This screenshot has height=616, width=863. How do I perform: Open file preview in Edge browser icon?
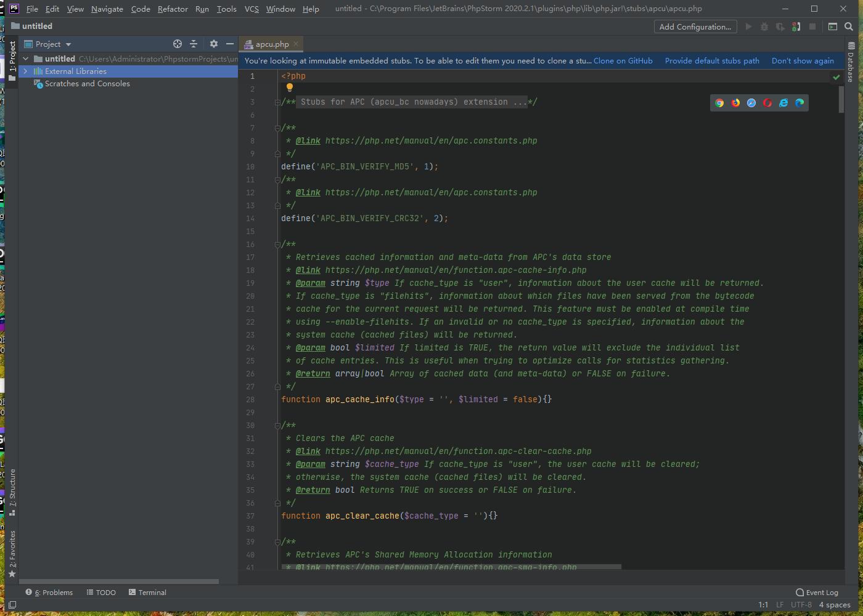[x=800, y=103]
